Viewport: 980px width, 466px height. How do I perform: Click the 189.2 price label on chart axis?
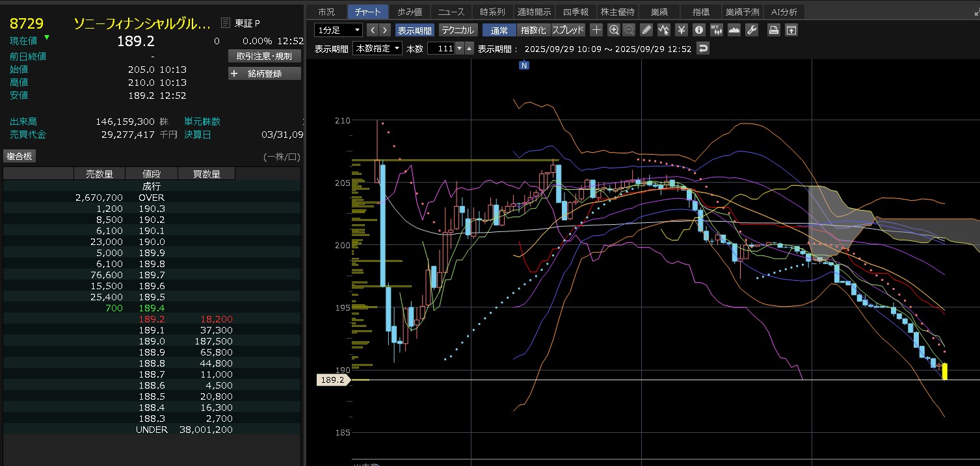332,380
